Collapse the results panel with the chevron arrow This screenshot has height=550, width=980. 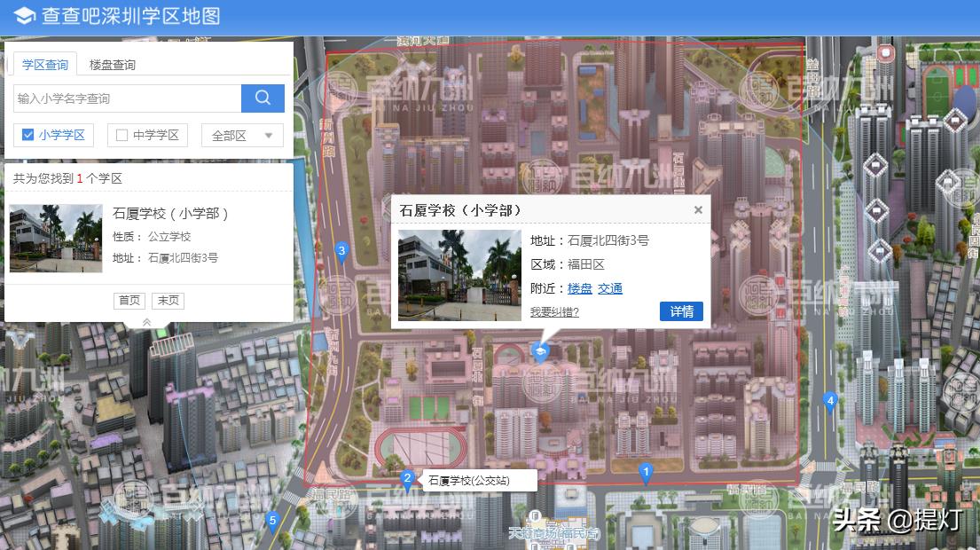(147, 324)
